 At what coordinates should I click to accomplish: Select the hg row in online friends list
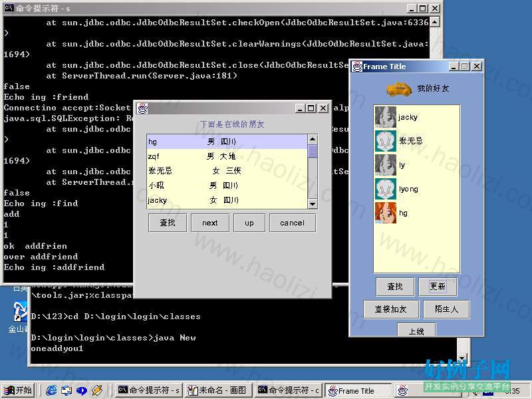(x=227, y=142)
